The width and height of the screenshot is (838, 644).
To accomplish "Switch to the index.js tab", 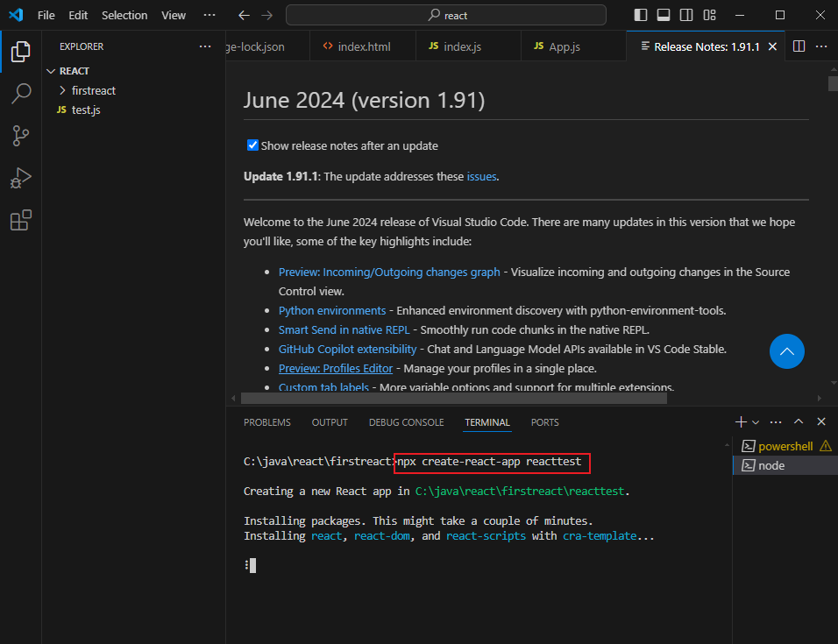I will pyautogui.click(x=468, y=46).
